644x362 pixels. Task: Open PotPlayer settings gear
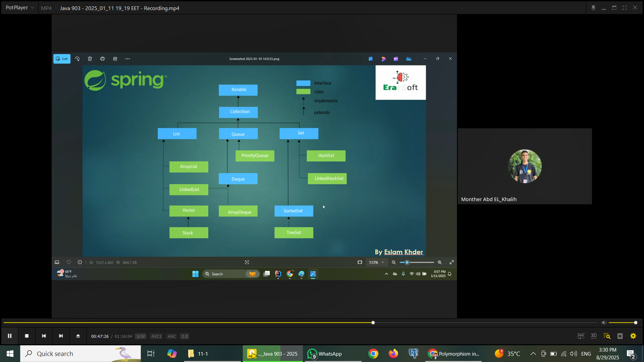tap(633, 336)
